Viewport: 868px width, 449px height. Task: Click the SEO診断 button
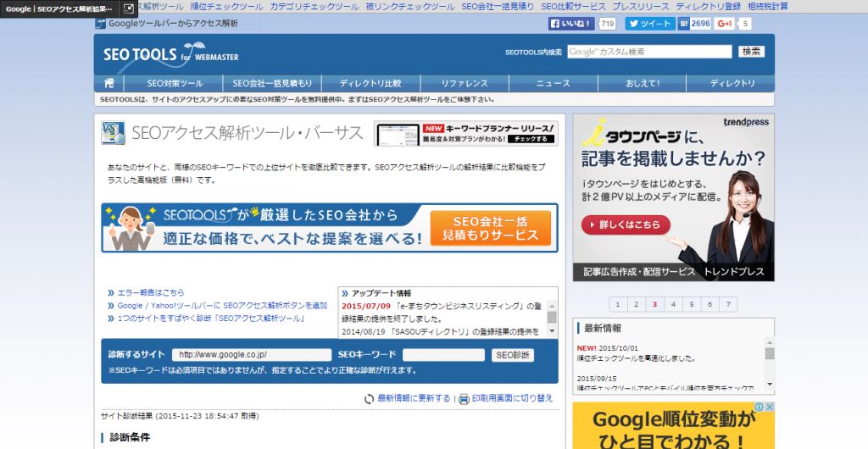tap(513, 355)
